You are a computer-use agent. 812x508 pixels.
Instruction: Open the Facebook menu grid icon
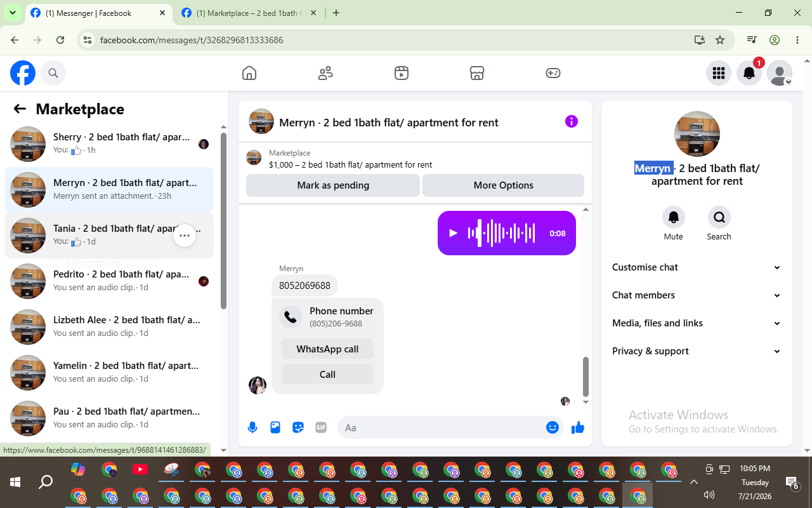coord(719,73)
